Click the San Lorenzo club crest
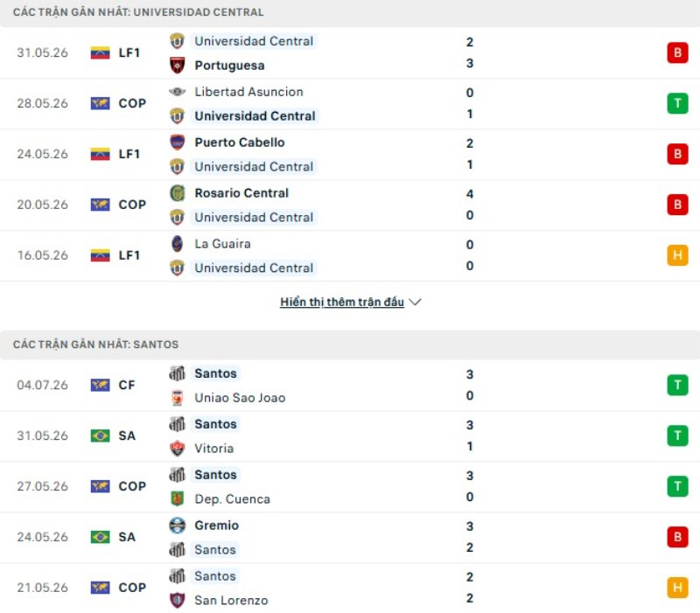Screen dimensions: 700x613 [178, 600]
